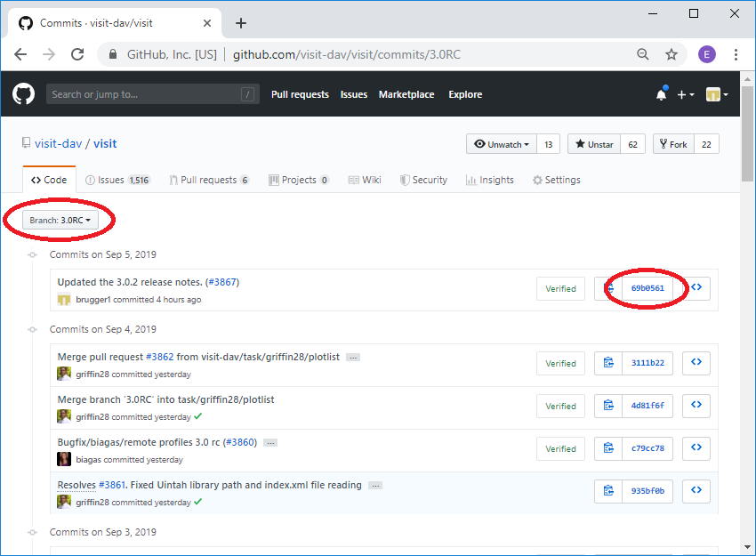Image resolution: width=756 pixels, height=556 pixels.
Task: Browse repository at commit 935bf0b
Action: point(696,491)
